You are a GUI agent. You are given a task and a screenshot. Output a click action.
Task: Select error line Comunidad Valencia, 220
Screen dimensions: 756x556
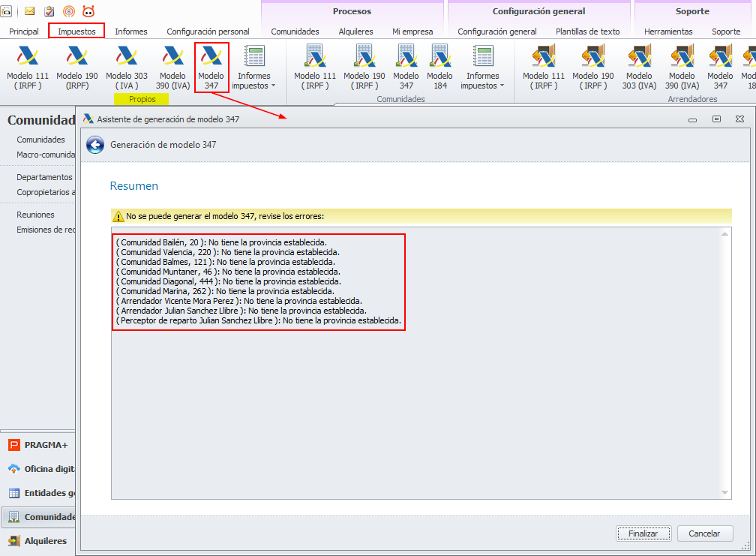point(227,251)
